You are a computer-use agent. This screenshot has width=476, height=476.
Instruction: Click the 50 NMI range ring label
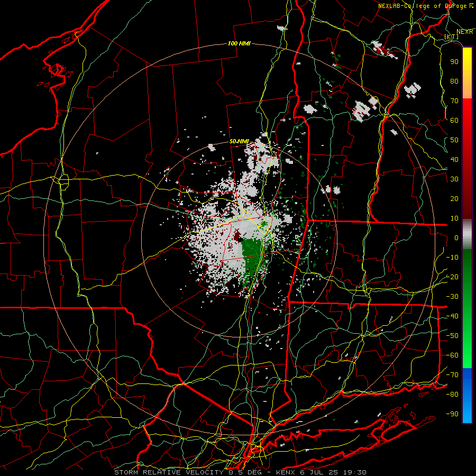point(239,141)
